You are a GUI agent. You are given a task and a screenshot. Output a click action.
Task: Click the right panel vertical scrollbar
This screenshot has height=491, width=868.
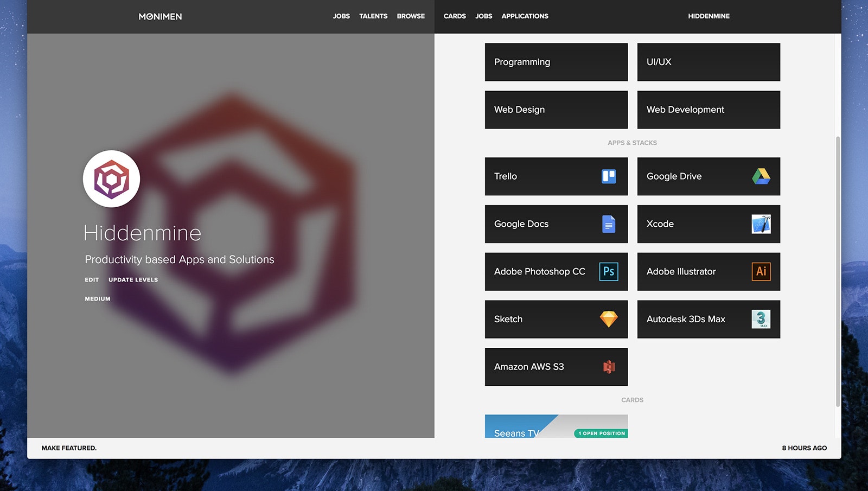(838, 271)
